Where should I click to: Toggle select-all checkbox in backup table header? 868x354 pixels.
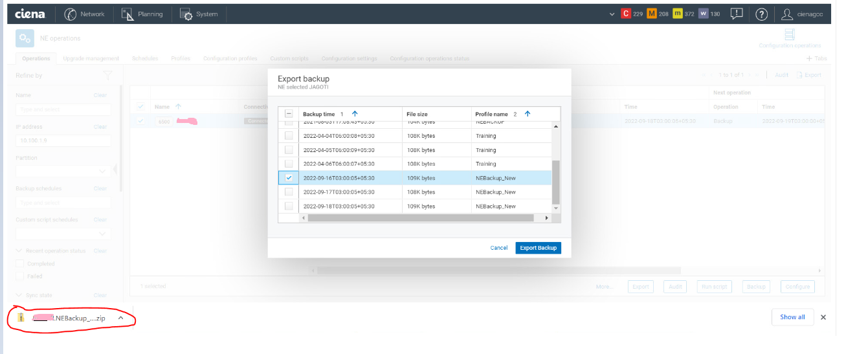pyautogui.click(x=289, y=114)
